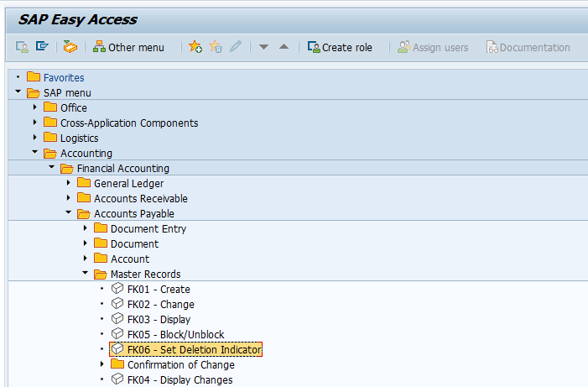Select the Accounts Receivable label
The height and width of the screenshot is (387, 588).
141,199
